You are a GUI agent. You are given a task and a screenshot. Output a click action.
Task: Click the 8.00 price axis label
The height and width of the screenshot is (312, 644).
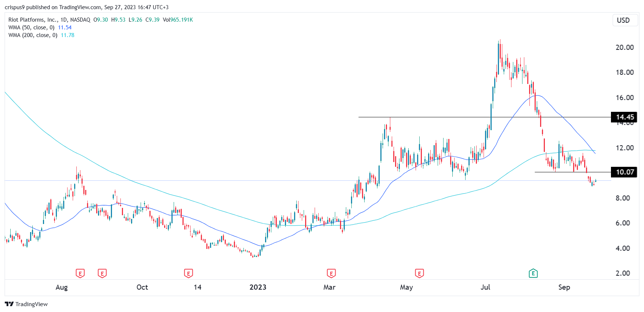pyautogui.click(x=623, y=198)
